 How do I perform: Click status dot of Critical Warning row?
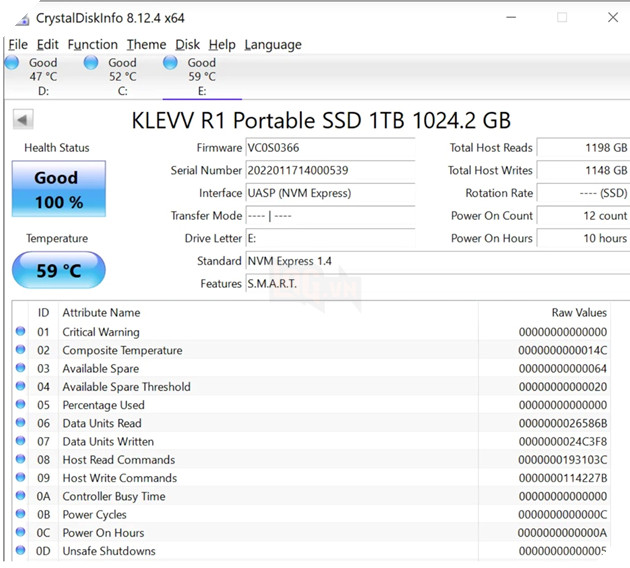20,331
